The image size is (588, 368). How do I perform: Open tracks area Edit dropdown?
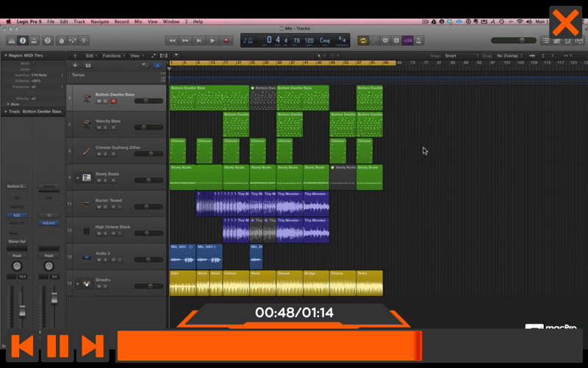click(91, 56)
